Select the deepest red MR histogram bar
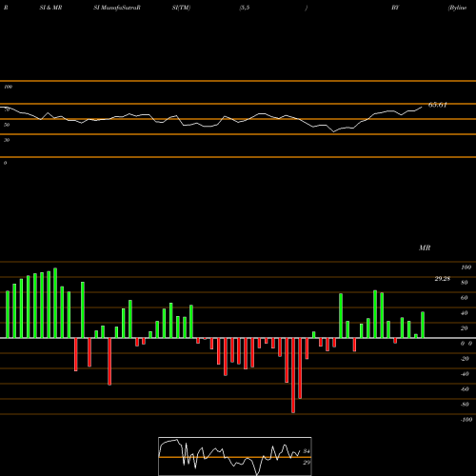This screenshot has width=476, height=476. pyautogui.click(x=293, y=375)
